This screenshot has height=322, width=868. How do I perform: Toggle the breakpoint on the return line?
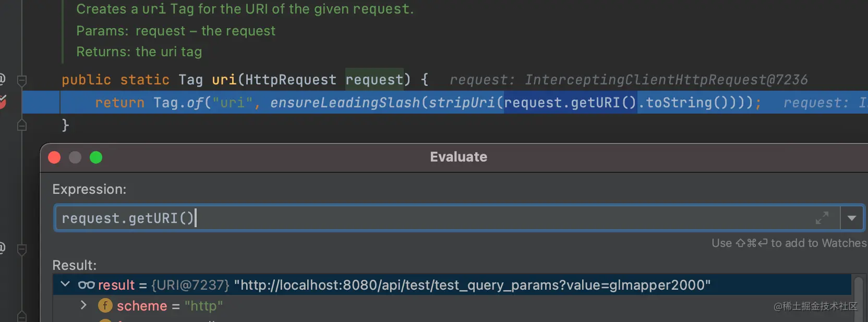point(3,102)
